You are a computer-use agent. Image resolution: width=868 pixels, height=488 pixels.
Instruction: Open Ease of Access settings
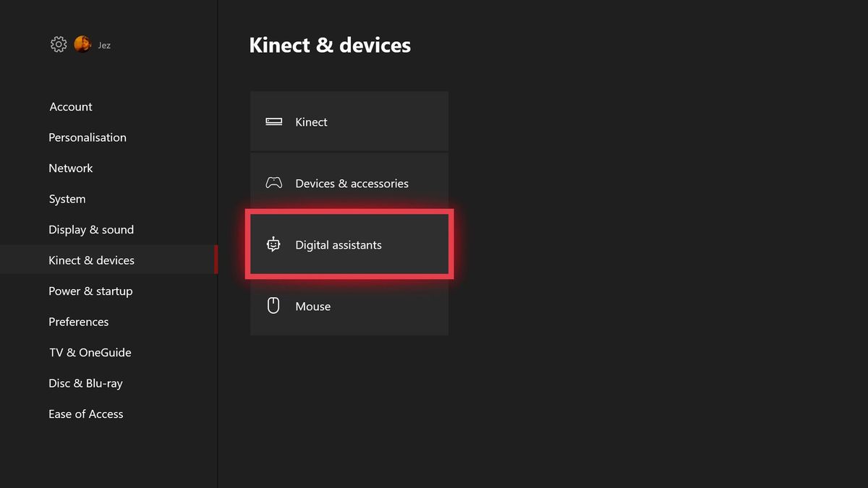(85, 414)
